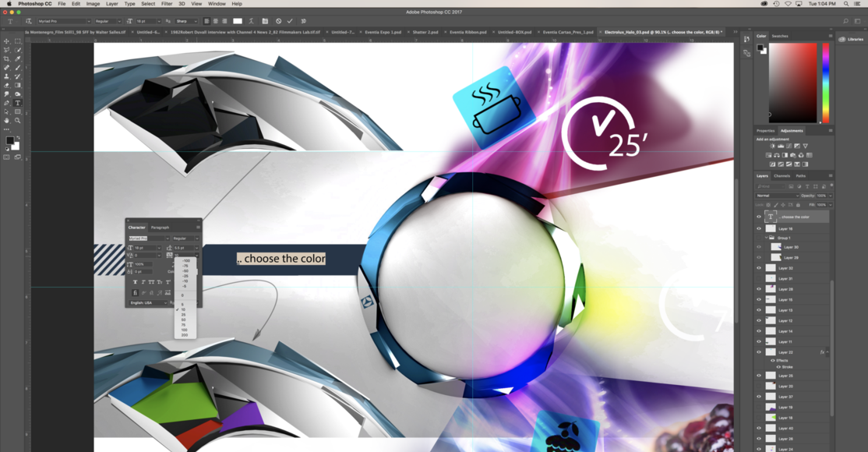Image resolution: width=868 pixels, height=452 pixels.
Task: Toggle standard ligatures (fi) in Character panel
Action: 135,292
